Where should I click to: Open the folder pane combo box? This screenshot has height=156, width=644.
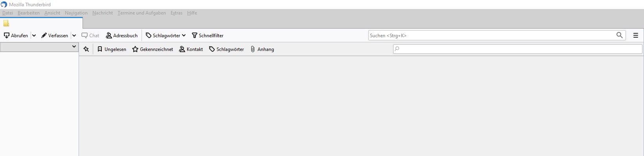[39, 47]
